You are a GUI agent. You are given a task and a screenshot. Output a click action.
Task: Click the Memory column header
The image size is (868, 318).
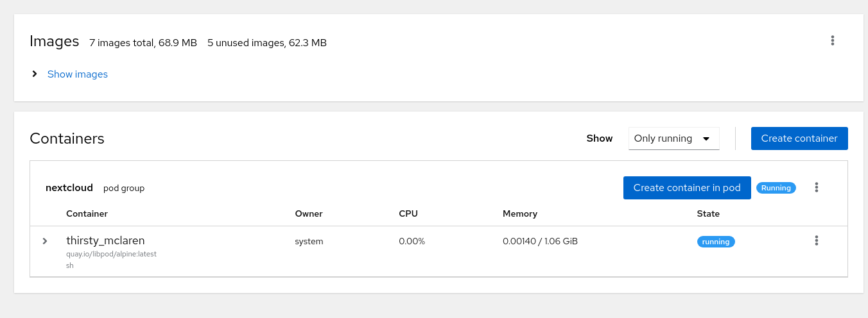(520, 213)
